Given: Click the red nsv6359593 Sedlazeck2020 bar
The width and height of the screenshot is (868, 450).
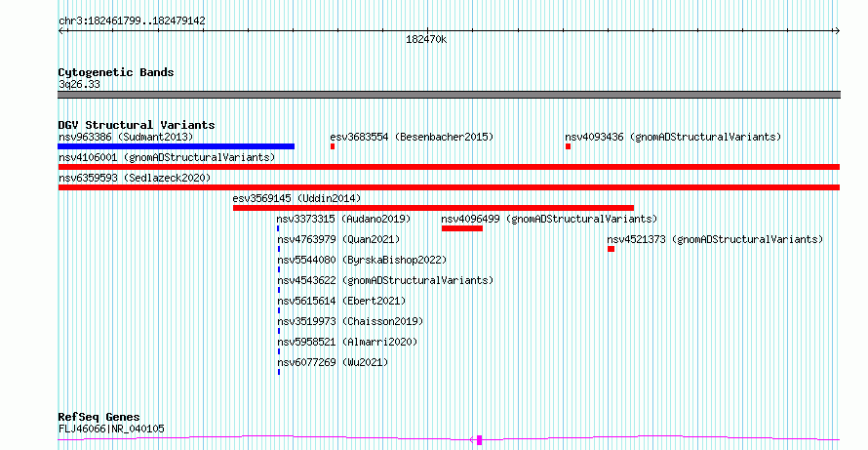Looking at the screenshot, I should [449, 187].
